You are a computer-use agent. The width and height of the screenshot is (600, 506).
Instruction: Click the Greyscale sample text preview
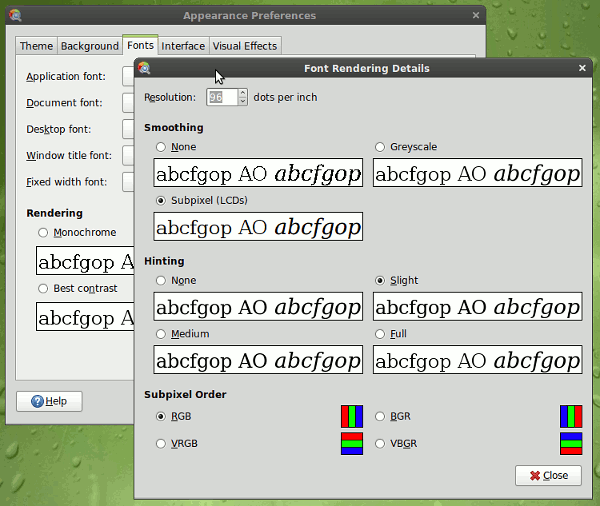[478, 173]
